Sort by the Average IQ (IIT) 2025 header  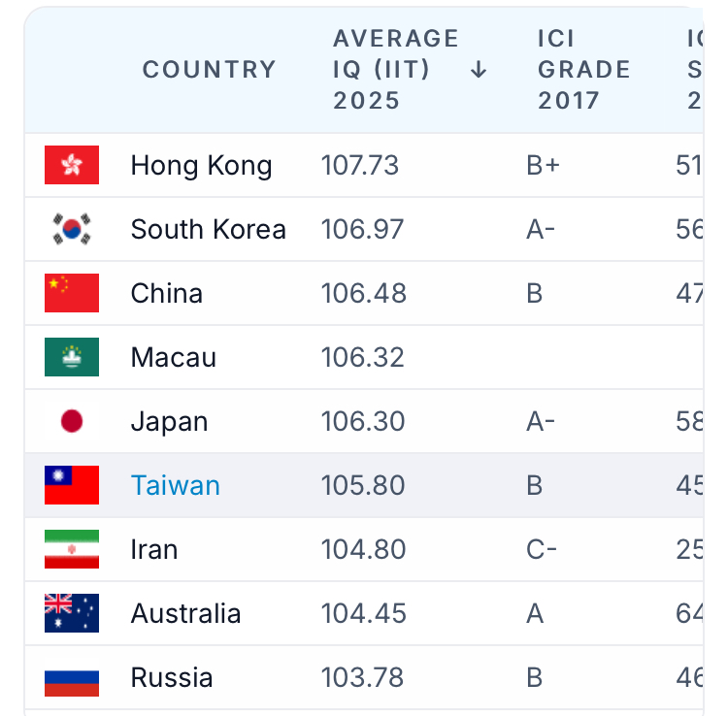coord(396,70)
